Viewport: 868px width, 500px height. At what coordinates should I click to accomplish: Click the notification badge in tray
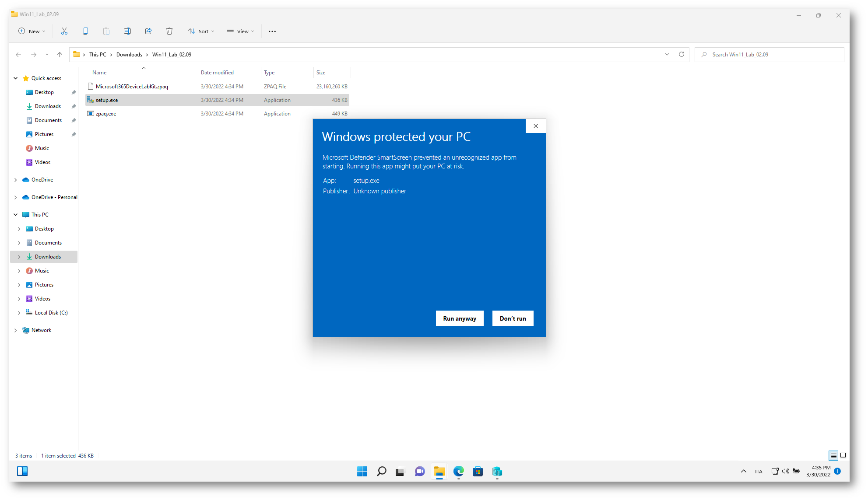click(x=837, y=471)
